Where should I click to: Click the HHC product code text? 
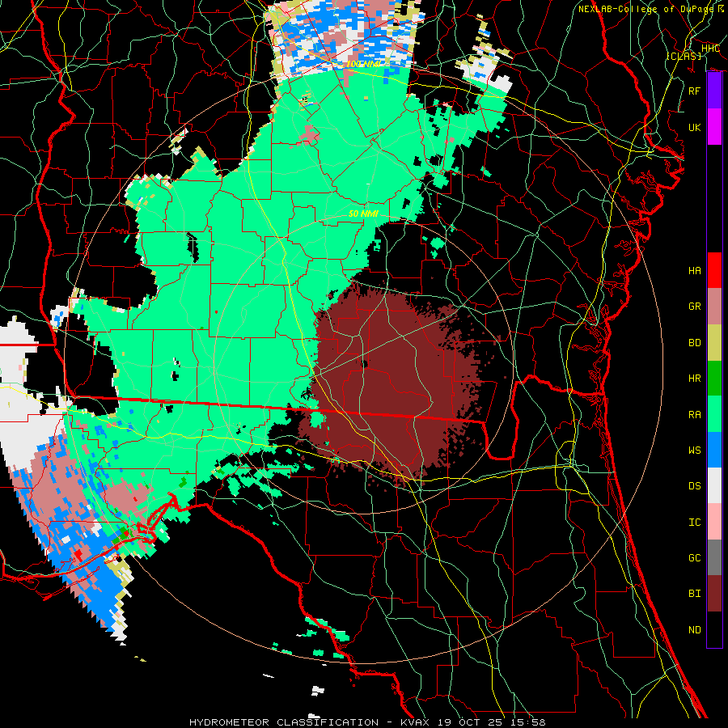tap(710, 48)
